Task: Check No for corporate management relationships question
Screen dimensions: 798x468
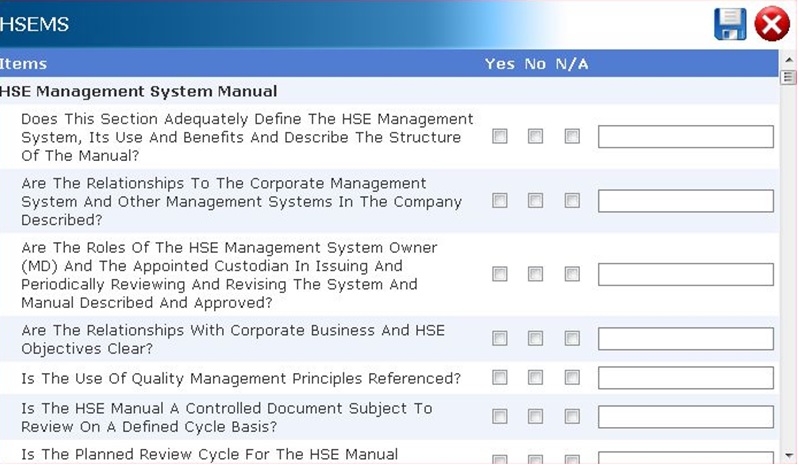Action: 535,201
